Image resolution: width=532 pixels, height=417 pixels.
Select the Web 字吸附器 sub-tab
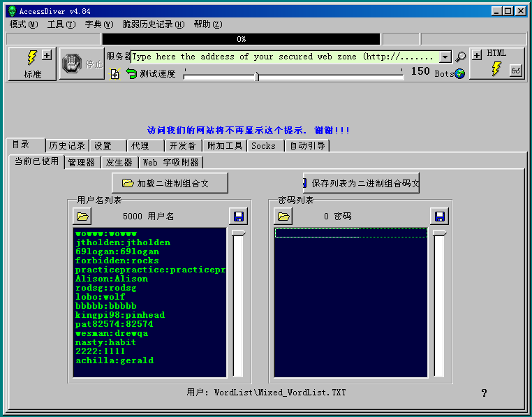(x=170, y=162)
